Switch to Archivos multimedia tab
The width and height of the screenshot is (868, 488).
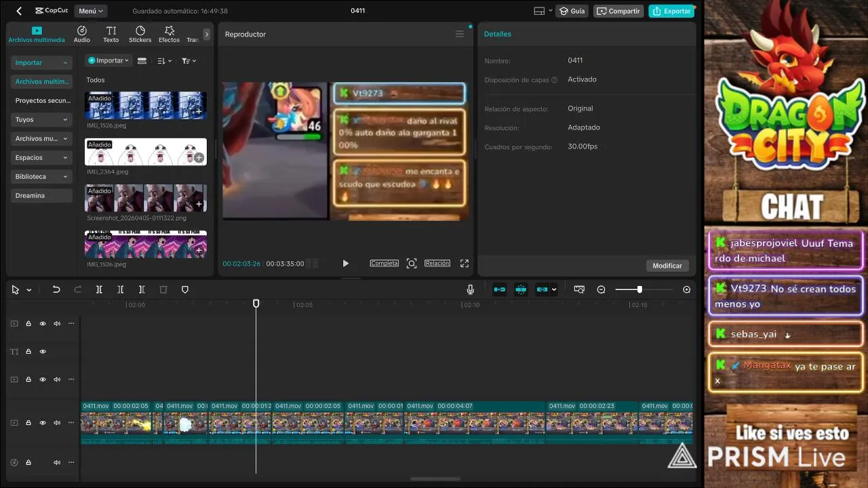[x=37, y=35]
